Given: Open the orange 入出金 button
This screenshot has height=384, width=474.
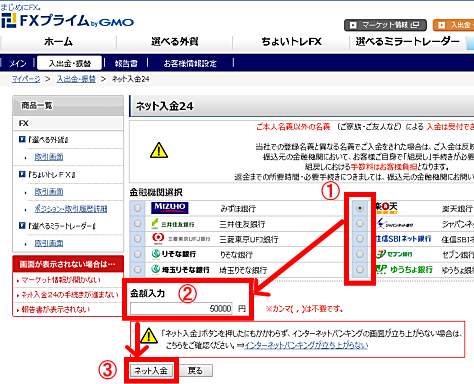Looking at the screenshot, I should (454, 25).
